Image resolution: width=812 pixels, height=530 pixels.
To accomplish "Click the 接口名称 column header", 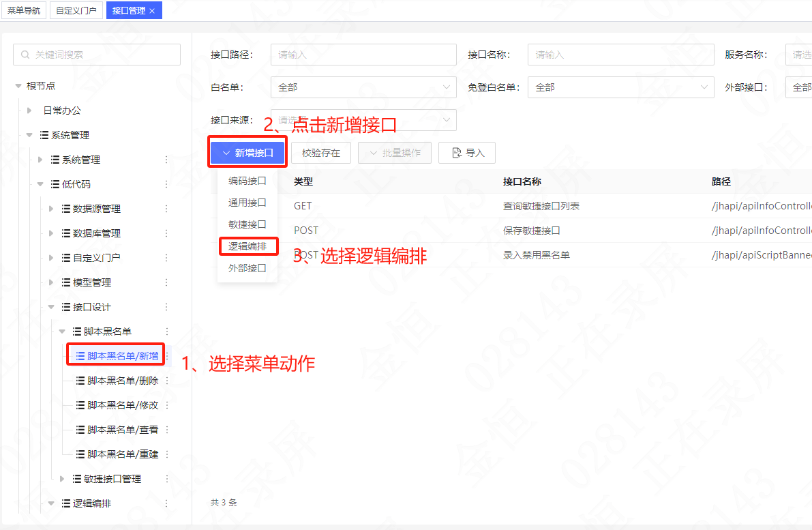I will [x=522, y=181].
